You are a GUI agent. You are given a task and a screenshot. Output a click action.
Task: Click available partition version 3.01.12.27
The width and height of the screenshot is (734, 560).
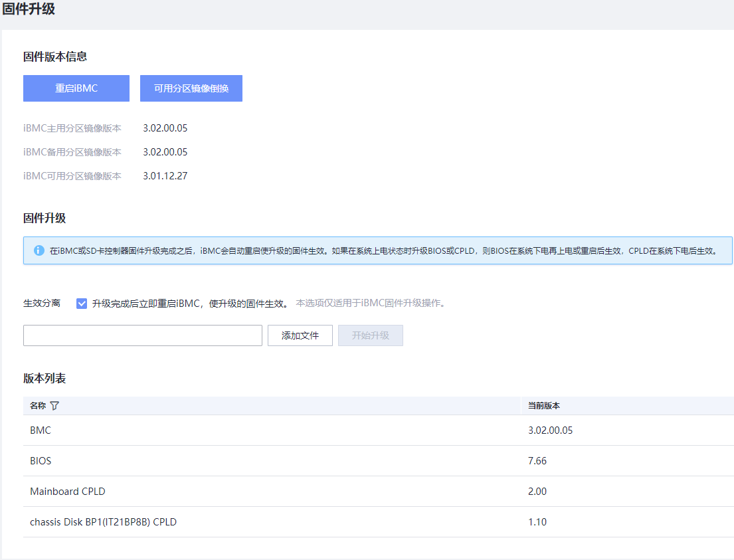[165, 176]
